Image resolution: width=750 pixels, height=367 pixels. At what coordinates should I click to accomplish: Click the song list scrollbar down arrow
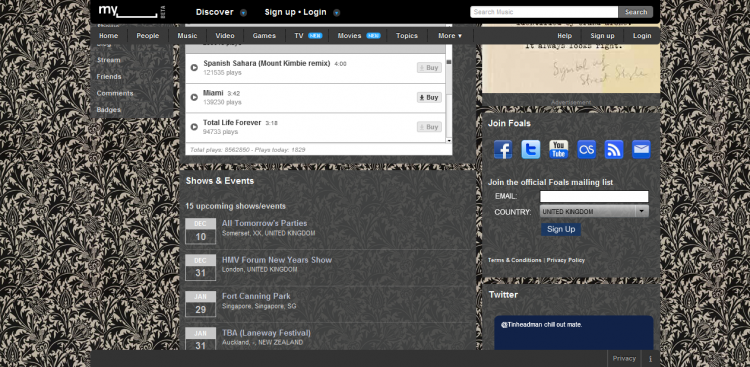click(x=449, y=141)
